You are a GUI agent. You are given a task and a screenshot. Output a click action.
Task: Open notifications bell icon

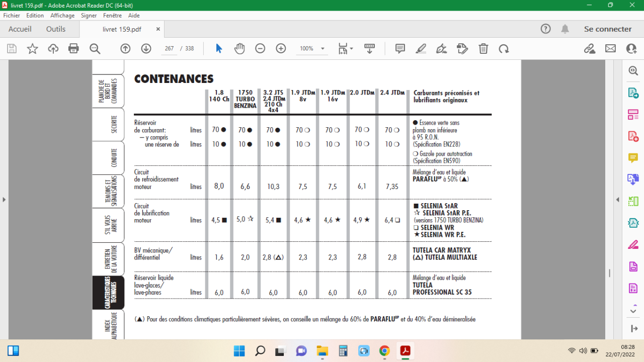point(565,29)
